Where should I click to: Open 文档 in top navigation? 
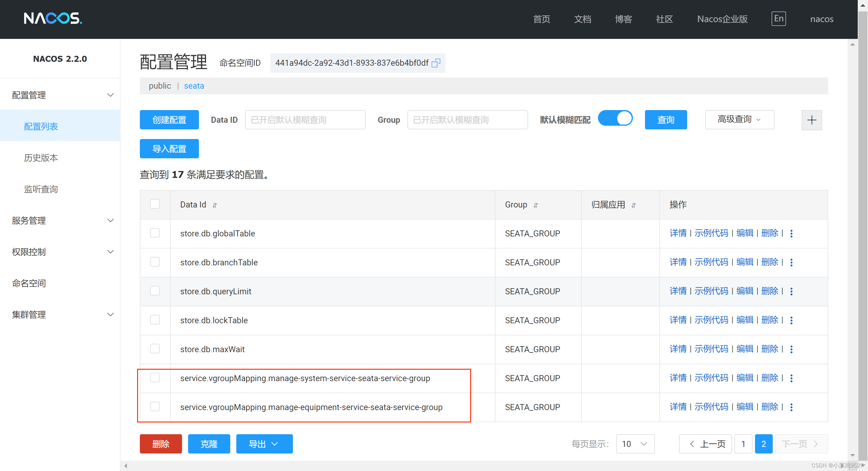point(582,19)
